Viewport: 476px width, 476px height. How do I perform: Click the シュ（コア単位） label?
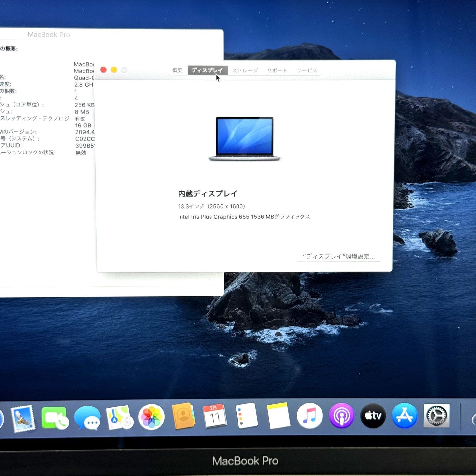[22, 105]
